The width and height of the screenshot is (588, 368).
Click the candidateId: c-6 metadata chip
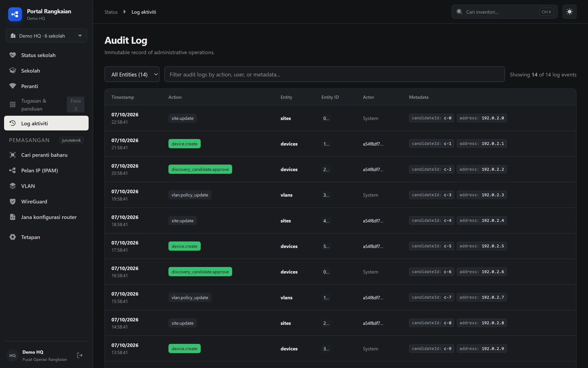(432, 272)
